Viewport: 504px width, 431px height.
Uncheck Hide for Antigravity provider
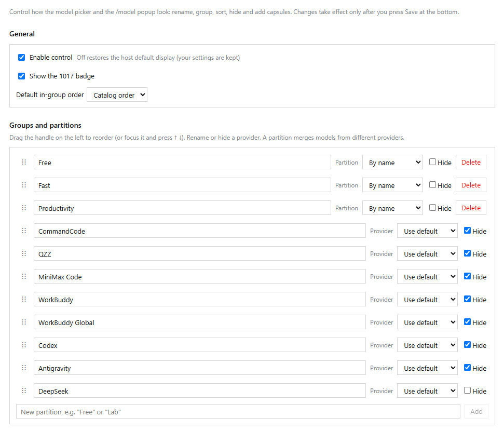467,367
